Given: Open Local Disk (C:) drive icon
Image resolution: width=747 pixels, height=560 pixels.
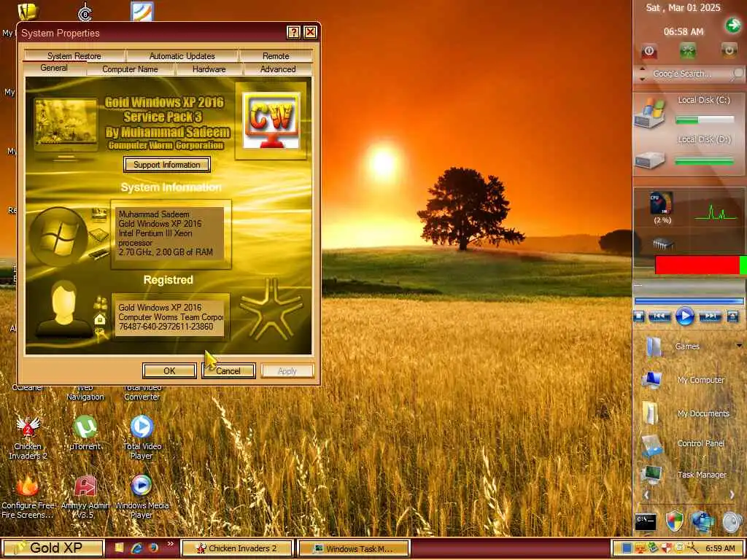Looking at the screenshot, I should pyautogui.click(x=649, y=113).
